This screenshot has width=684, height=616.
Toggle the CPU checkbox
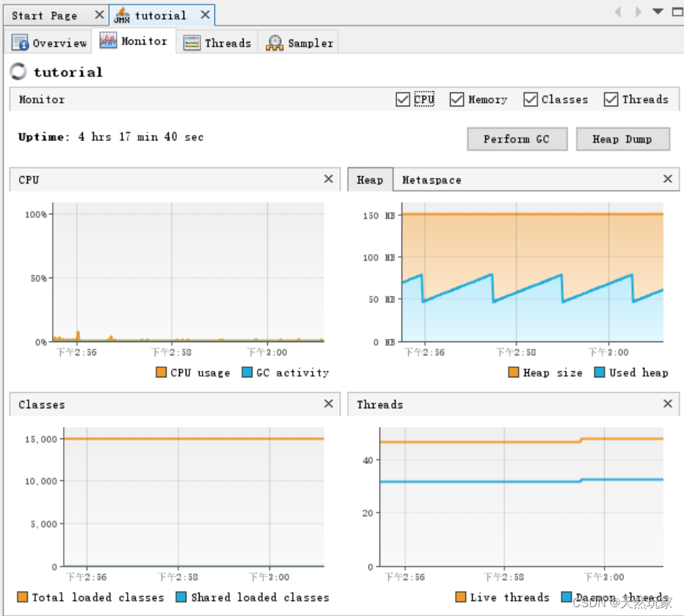pyautogui.click(x=403, y=99)
